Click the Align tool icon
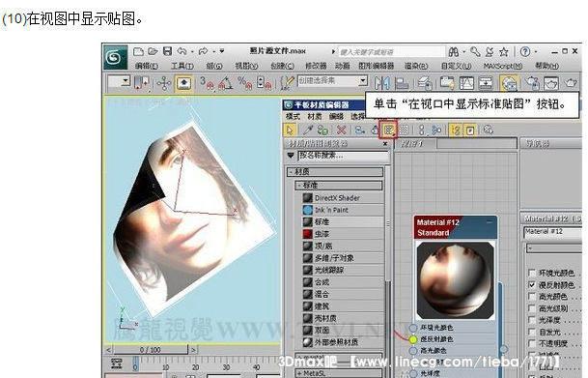 pyautogui.click(x=402, y=83)
